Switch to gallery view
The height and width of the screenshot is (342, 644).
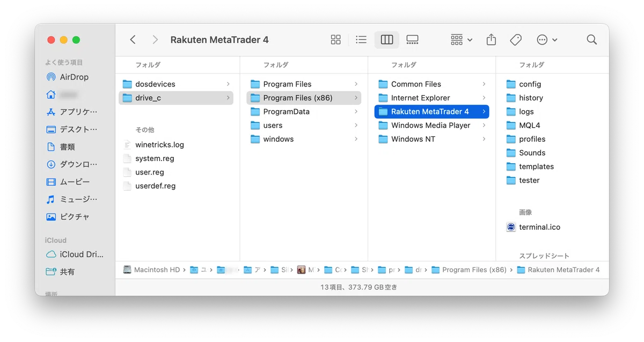(412, 40)
